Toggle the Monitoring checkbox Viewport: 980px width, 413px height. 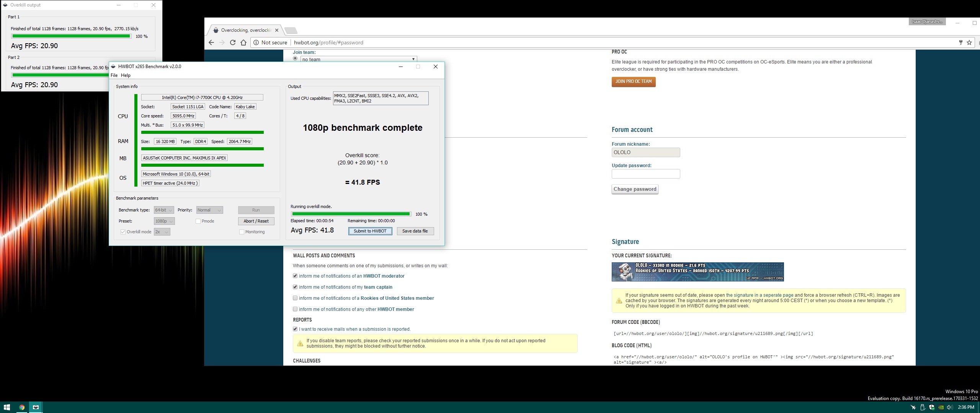point(242,232)
